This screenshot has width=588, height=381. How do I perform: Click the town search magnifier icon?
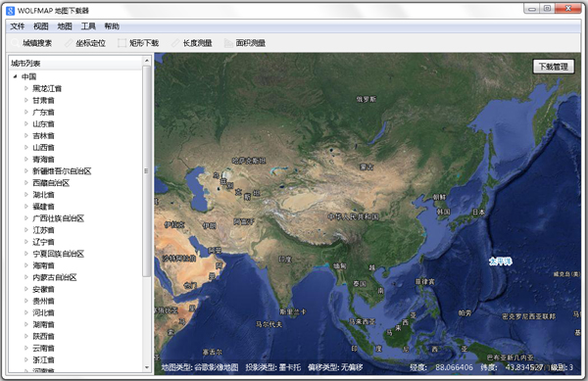click(15, 43)
